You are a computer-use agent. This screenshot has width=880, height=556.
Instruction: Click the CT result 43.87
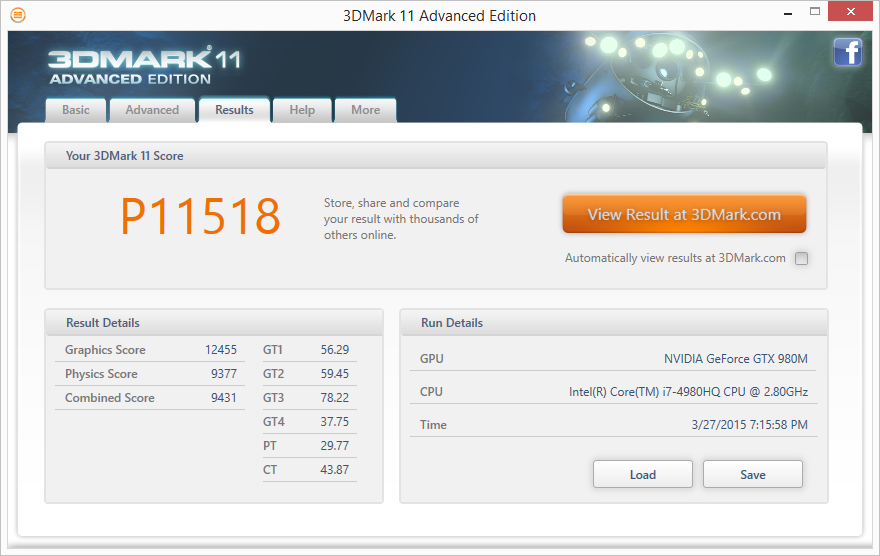(x=334, y=470)
